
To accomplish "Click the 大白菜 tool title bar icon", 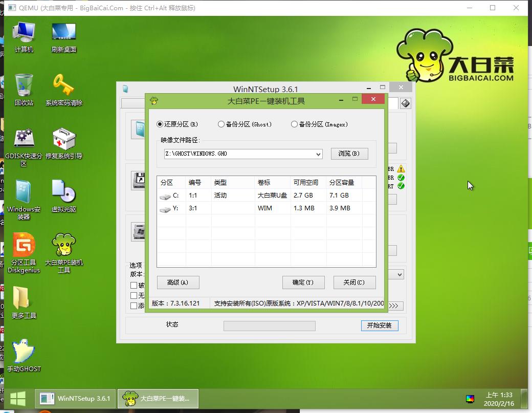I will pyautogui.click(x=154, y=100).
